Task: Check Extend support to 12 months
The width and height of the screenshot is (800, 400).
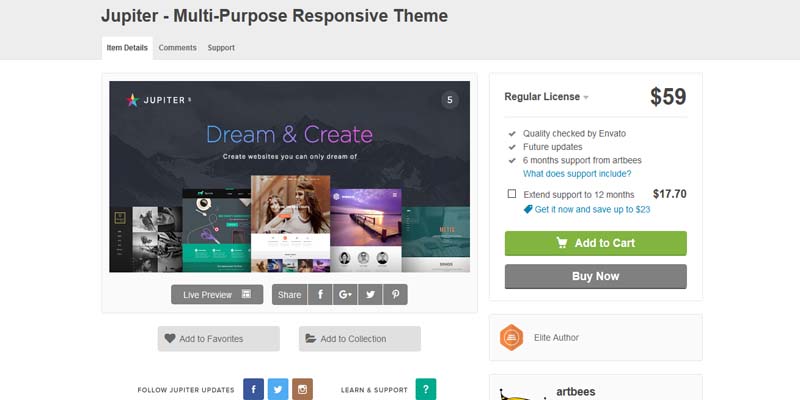Action: point(512,194)
